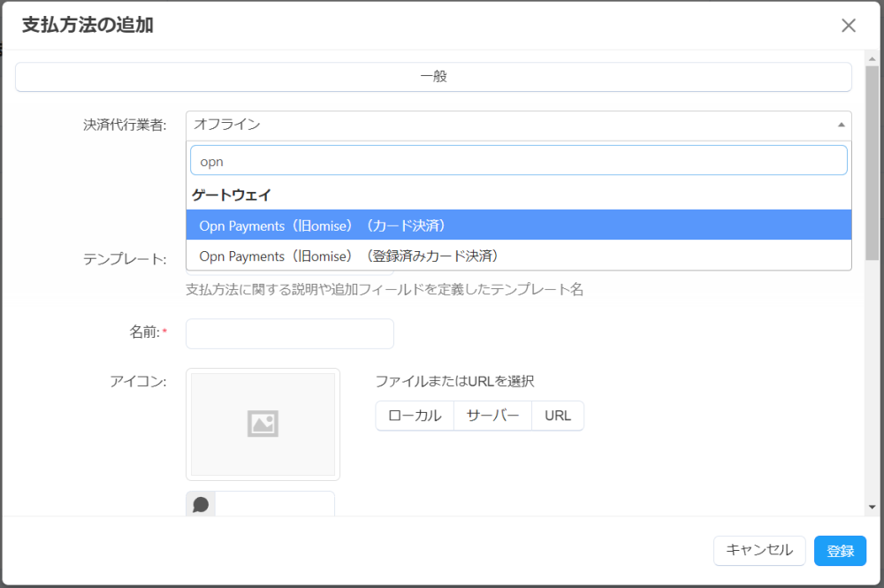This screenshot has width=884, height=588.
Task: Collapse the 決済代行業者 dropdown arrow
Action: click(x=841, y=125)
